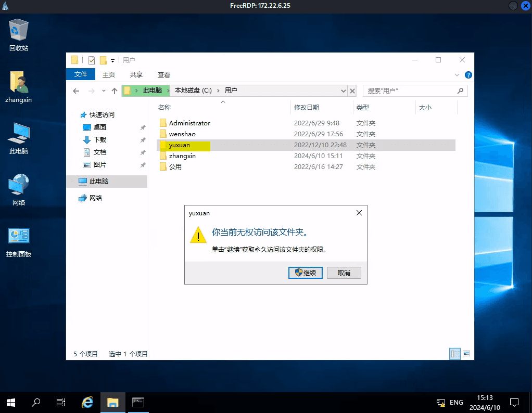This screenshot has width=532, height=413.
Task: Select the Administrator folder
Action: point(189,123)
